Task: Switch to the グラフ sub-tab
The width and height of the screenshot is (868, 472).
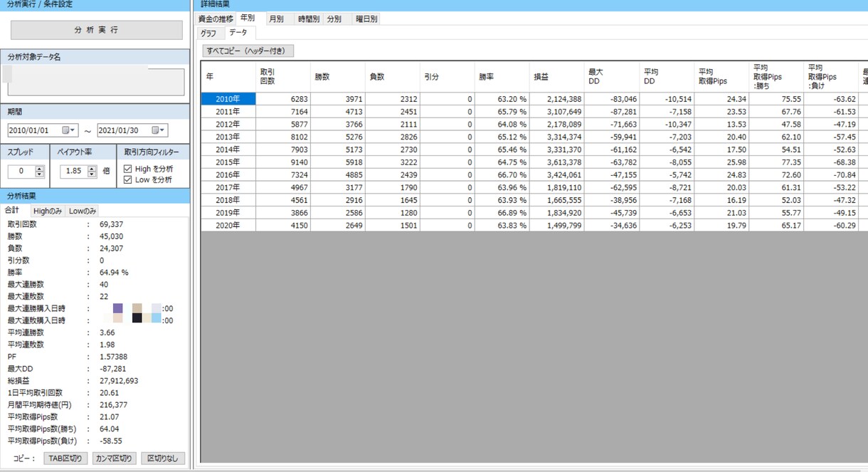Action: [x=208, y=33]
